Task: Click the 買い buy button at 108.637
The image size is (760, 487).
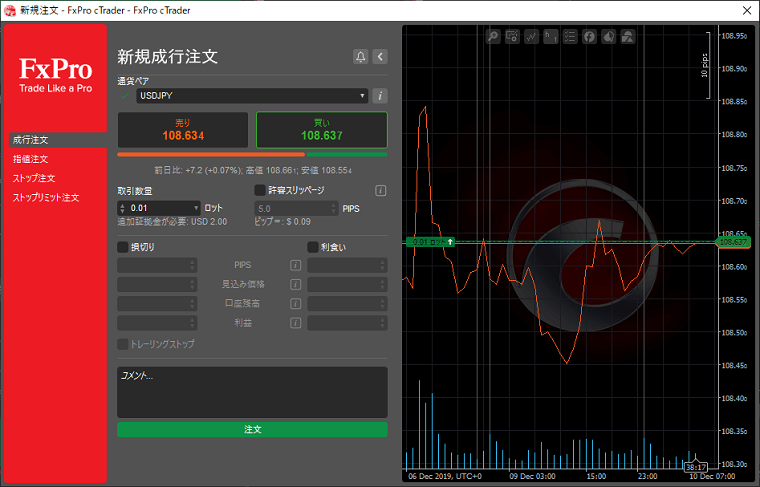Action: pyautogui.click(x=322, y=130)
